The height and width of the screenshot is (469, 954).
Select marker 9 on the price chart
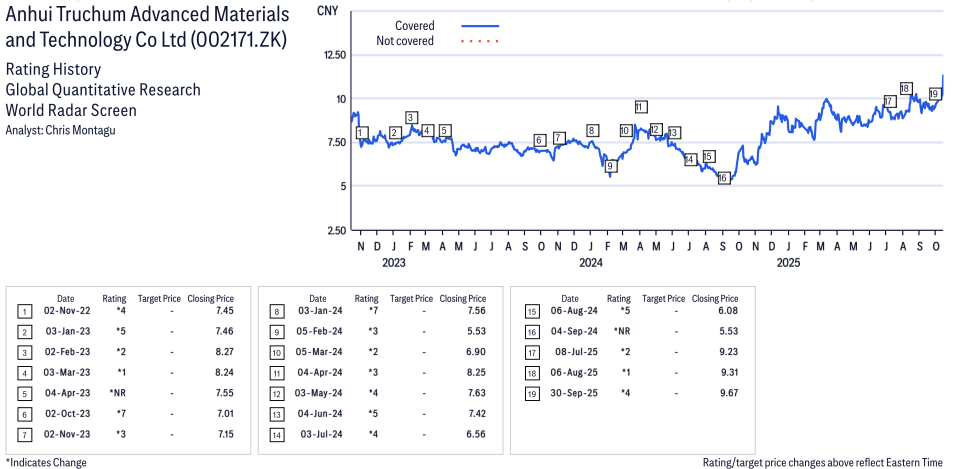coord(610,166)
